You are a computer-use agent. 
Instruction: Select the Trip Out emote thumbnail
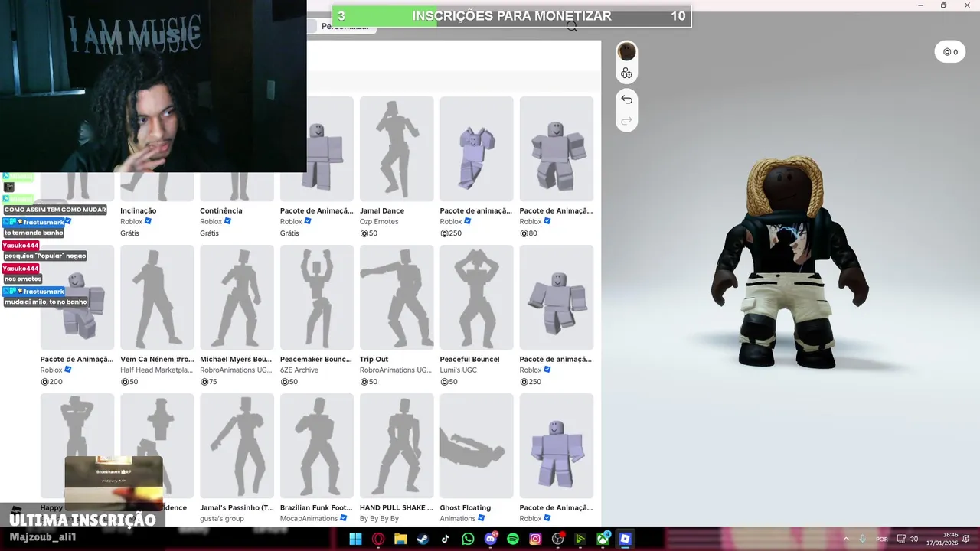click(397, 298)
